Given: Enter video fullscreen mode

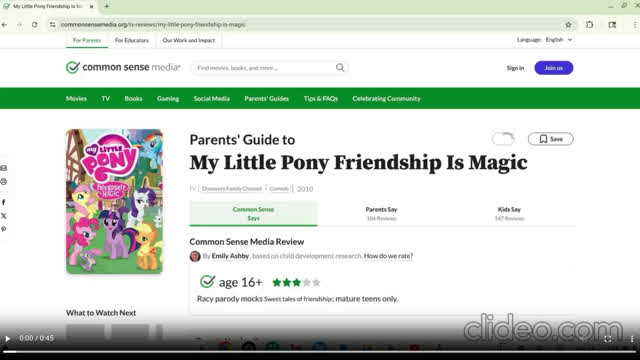Looking at the screenshot, I should (607, 339).
